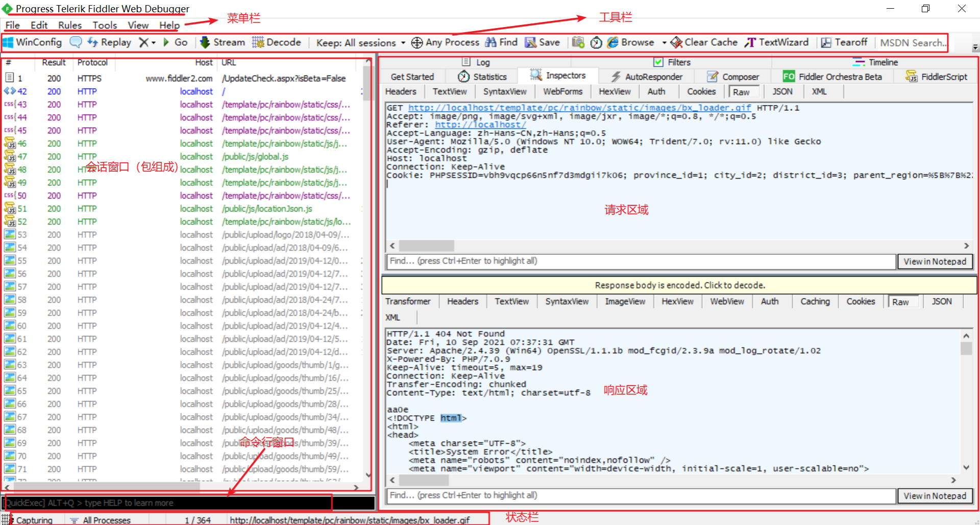Click All Processes filter in status bar
This screenshot has height=525, width=980.
100,520
